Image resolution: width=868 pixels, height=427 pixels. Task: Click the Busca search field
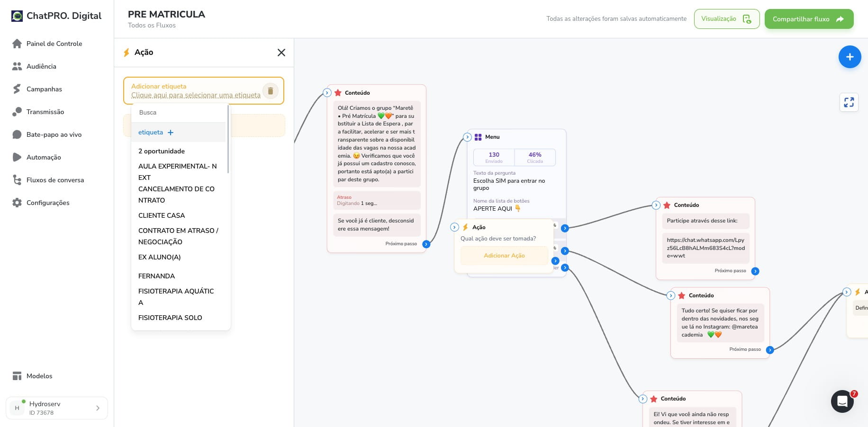pos(178,113)
